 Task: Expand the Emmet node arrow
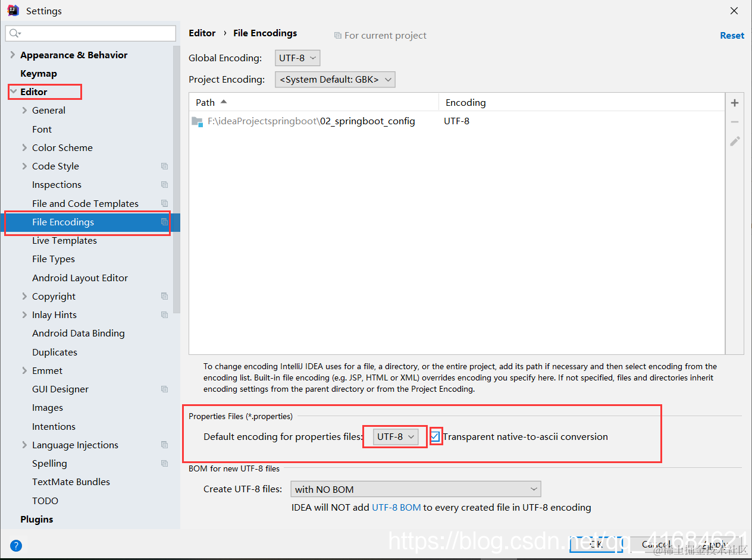click(24, 370)
